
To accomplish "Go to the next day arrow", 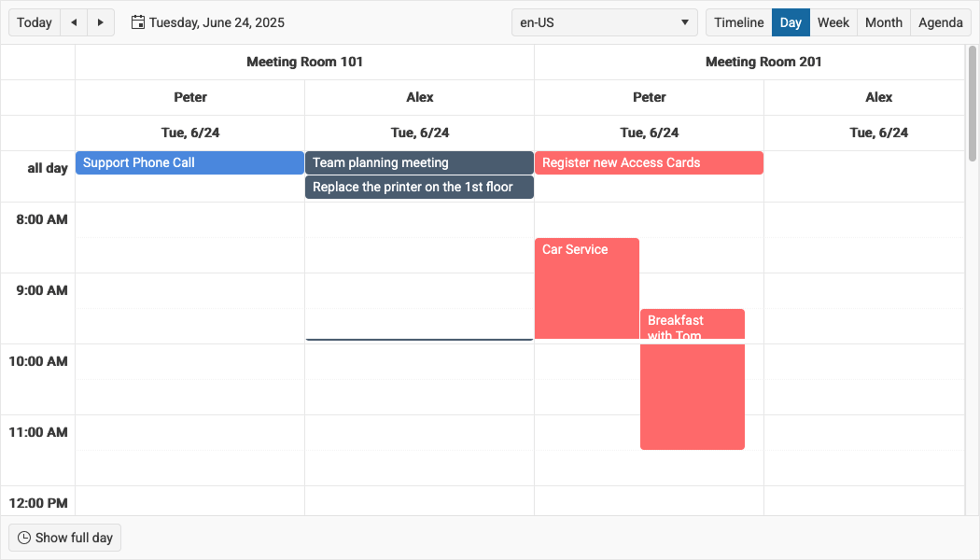I will (101, 22).
